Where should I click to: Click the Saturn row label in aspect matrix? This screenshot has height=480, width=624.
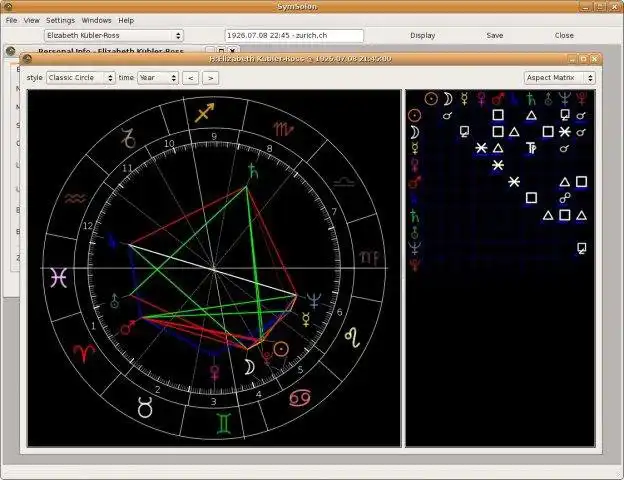pos(415,216)
